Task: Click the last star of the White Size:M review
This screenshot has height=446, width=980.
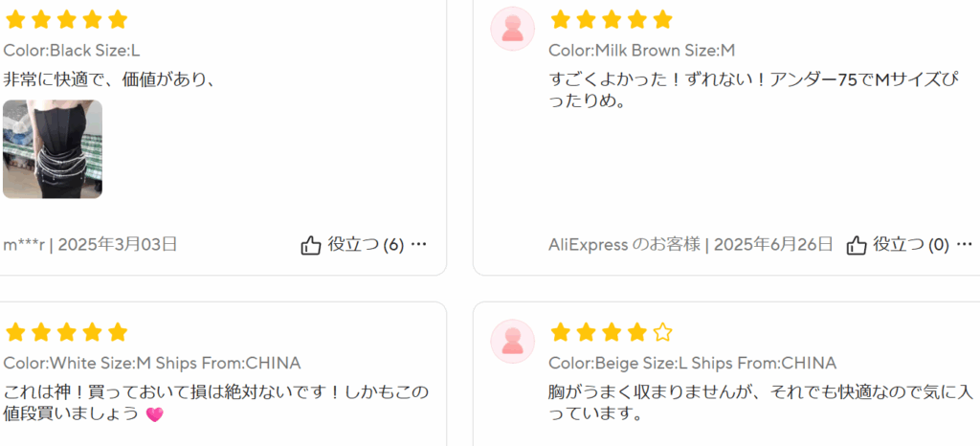Action: coord(118,332)
